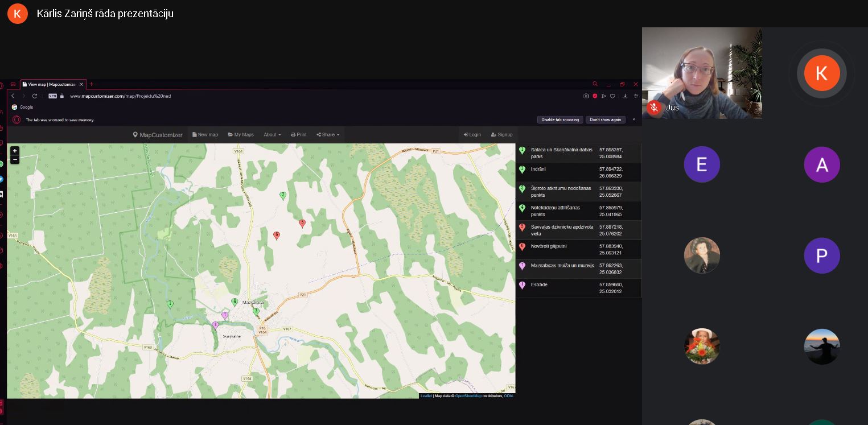Click green map marker 2 at Indrāni
868x425 pixels.
(x=283, y=196)
